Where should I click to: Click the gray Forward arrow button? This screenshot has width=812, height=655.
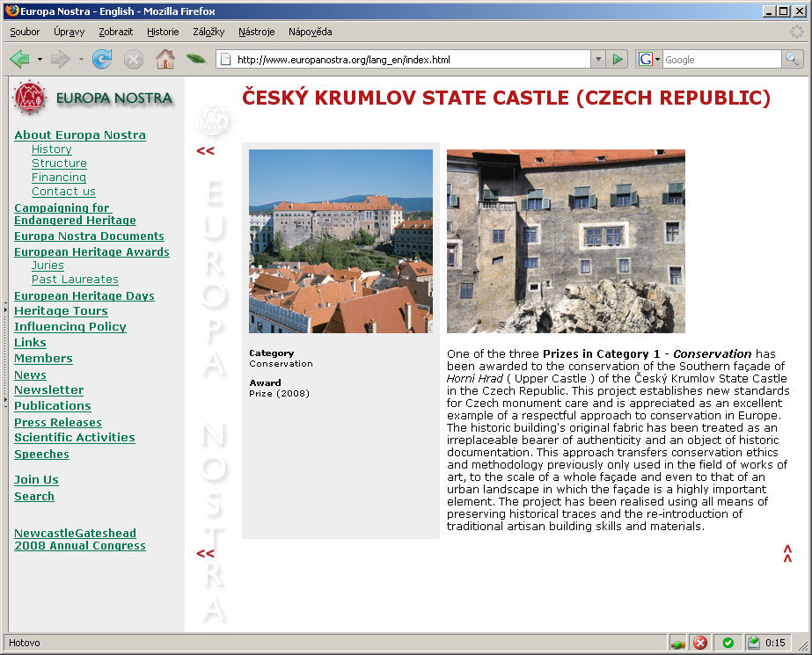coord(60,59)
